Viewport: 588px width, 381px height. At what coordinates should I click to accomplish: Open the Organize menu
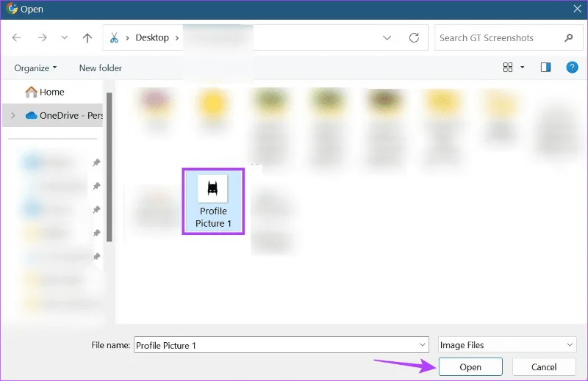point(35,68)
